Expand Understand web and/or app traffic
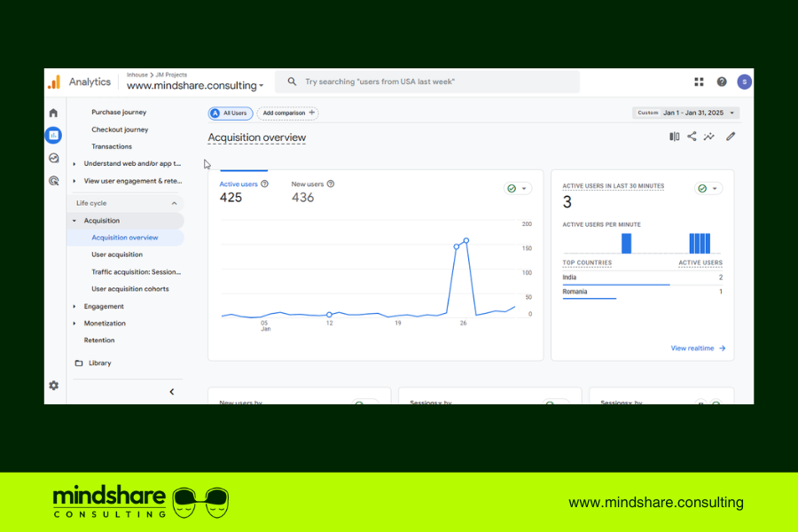The width and height of the screenshot is (798, 532). (74, 164)
